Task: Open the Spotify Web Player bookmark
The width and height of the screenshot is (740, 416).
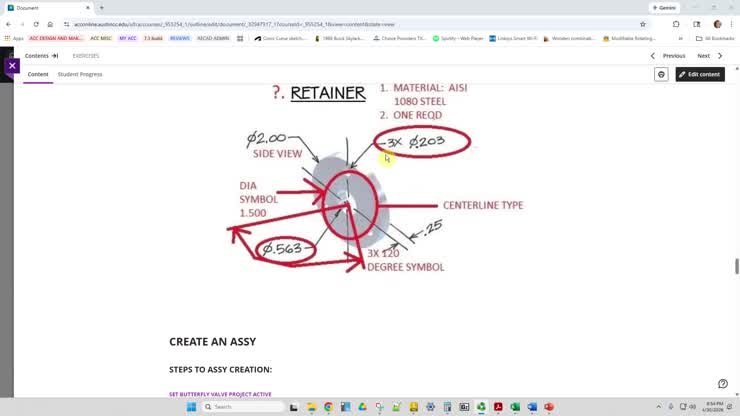Action: [x=458, y=38]
